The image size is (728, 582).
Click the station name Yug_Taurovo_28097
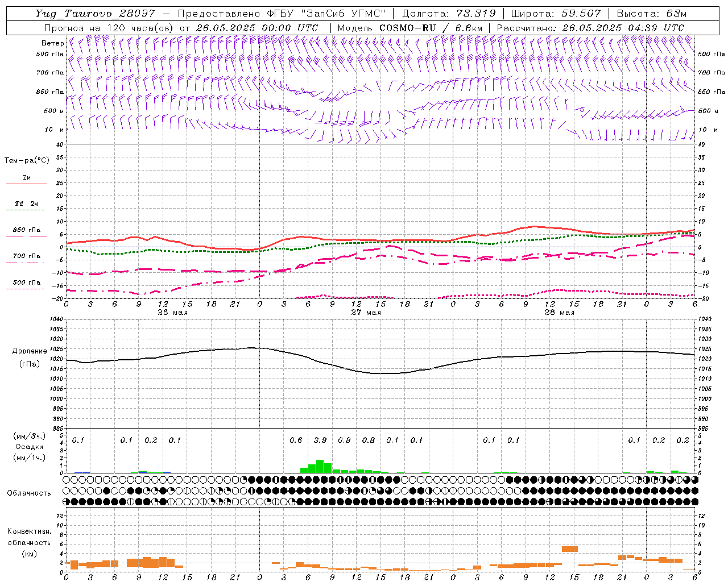(95, 14)
